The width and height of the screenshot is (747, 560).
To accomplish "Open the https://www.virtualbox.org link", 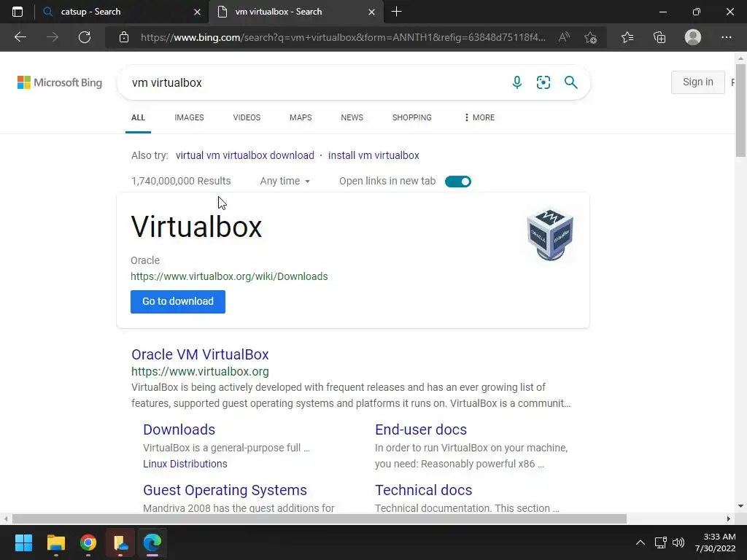I will [x=200, y=371].
